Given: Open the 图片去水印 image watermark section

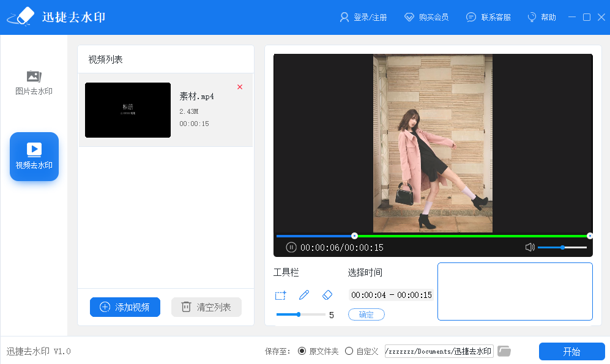Looking at the screenshot, I should point(34,83).
